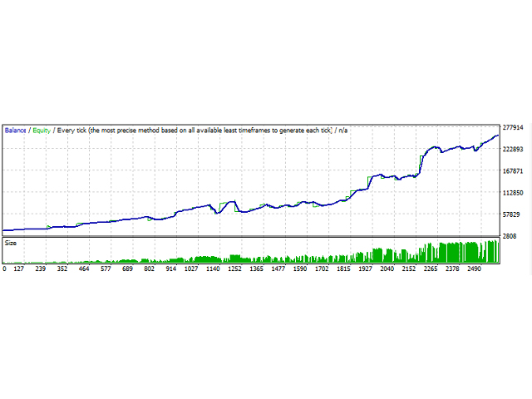The width and height of the screenshot is (532, 399).
Task: Select the 167871 vertical axis label
Action: point(515,171)
